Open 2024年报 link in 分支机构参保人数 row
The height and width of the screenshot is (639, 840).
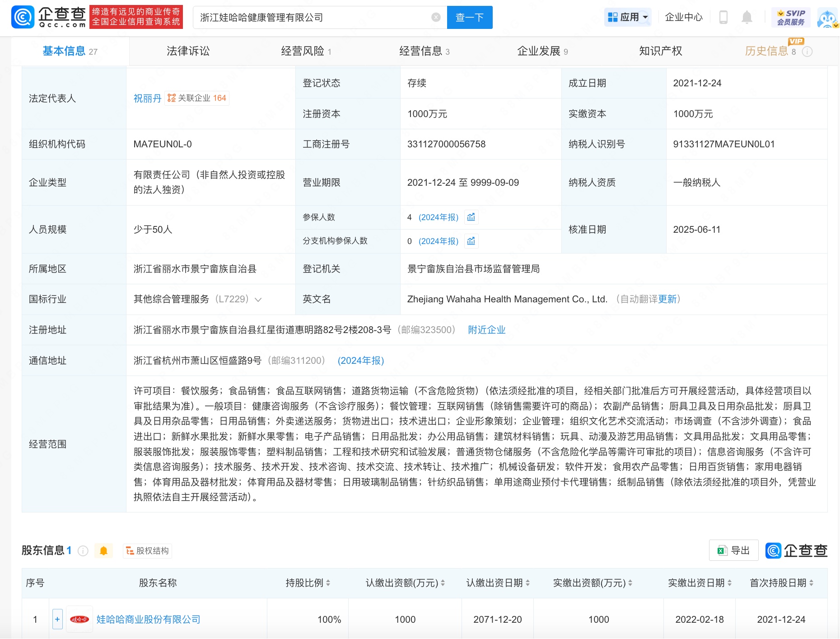[x=439, y=241]
